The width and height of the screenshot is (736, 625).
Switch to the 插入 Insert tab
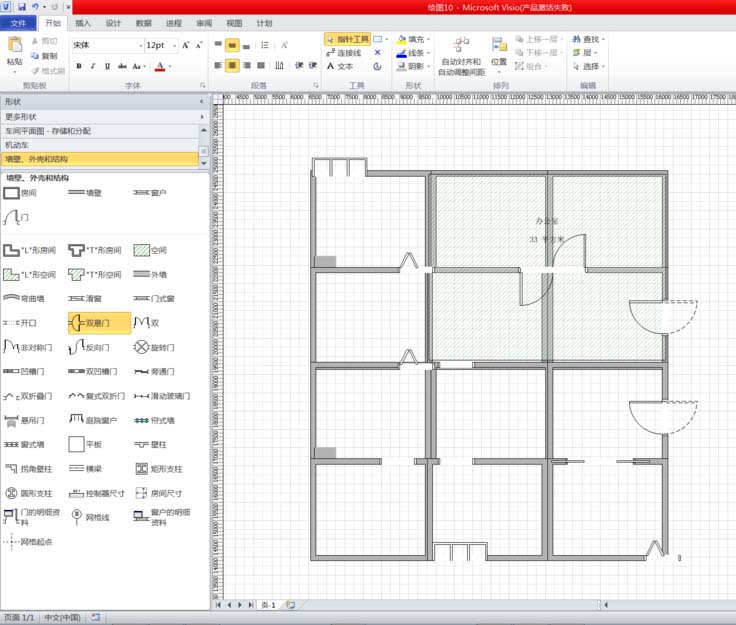point(83,23)
